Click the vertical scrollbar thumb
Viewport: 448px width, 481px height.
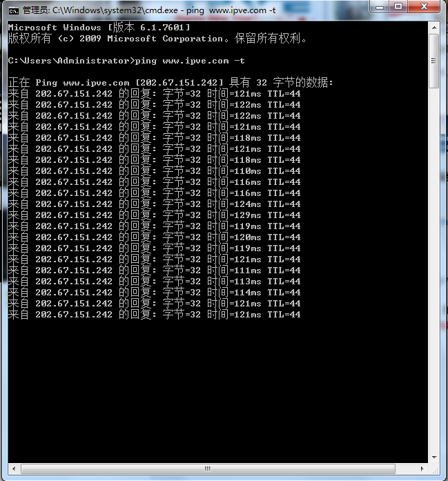(x=434, y=61)
